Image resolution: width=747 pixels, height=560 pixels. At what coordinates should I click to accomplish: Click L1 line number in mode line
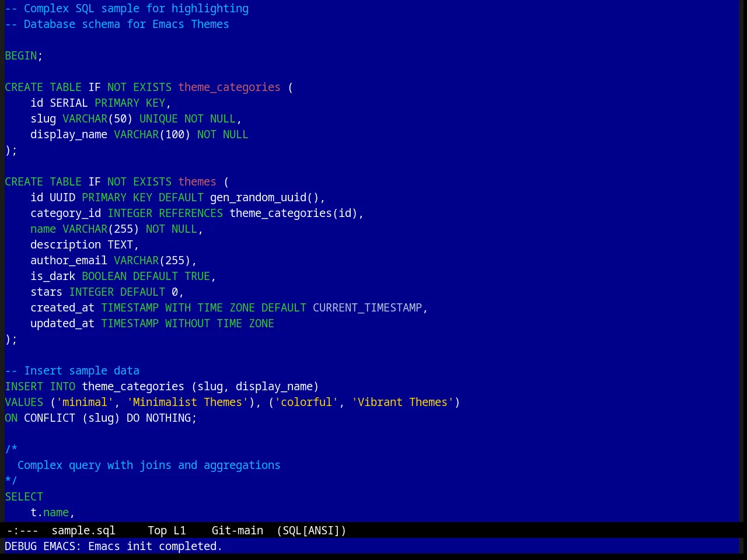(x=180, y=531)
